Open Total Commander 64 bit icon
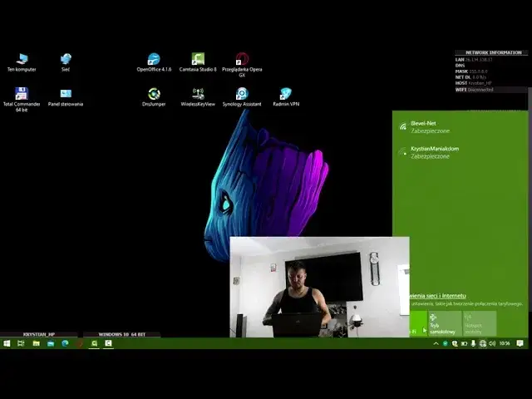The width and height of the screenshot is (532, 399). [x=22, y=95]
